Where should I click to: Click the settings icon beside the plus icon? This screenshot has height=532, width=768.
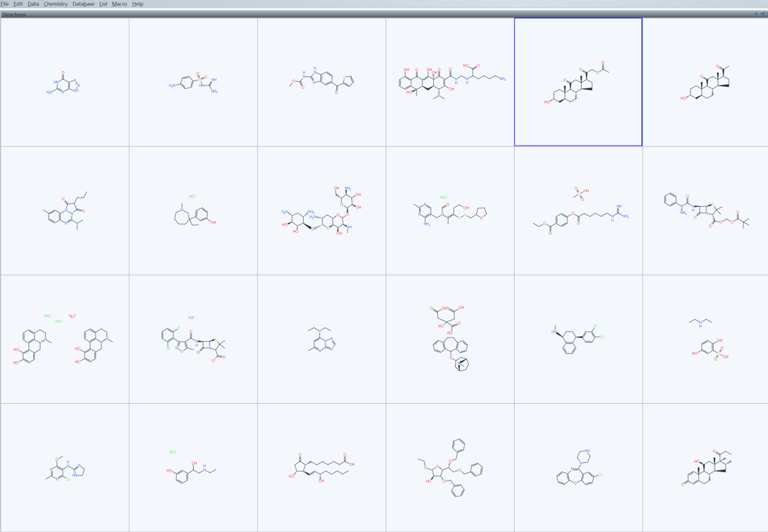click(763, 14)
